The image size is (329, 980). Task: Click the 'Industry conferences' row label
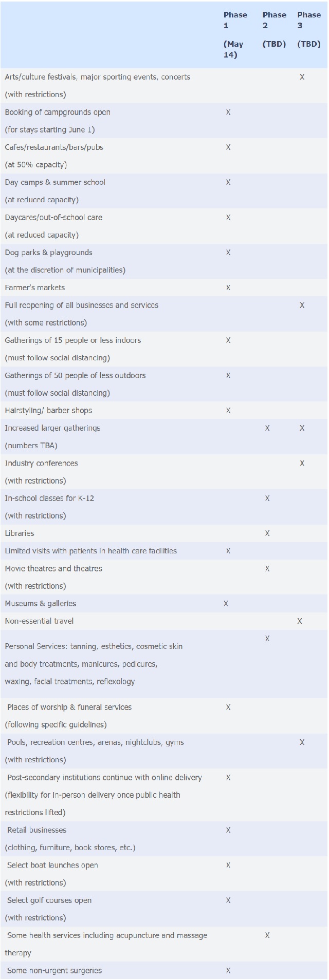point(41,463)
